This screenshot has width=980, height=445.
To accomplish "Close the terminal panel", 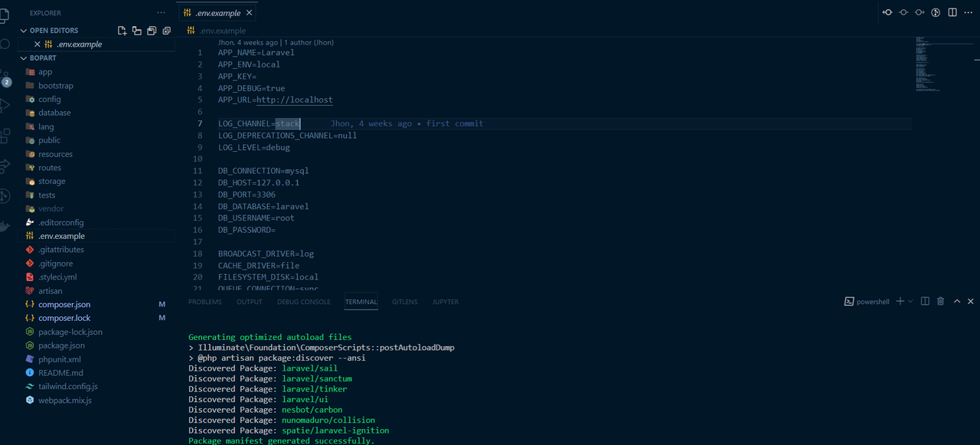I will (971, 302).
